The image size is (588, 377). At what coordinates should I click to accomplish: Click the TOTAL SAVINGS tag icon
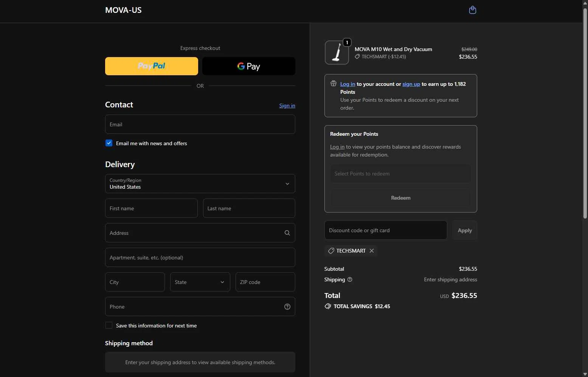328,306
